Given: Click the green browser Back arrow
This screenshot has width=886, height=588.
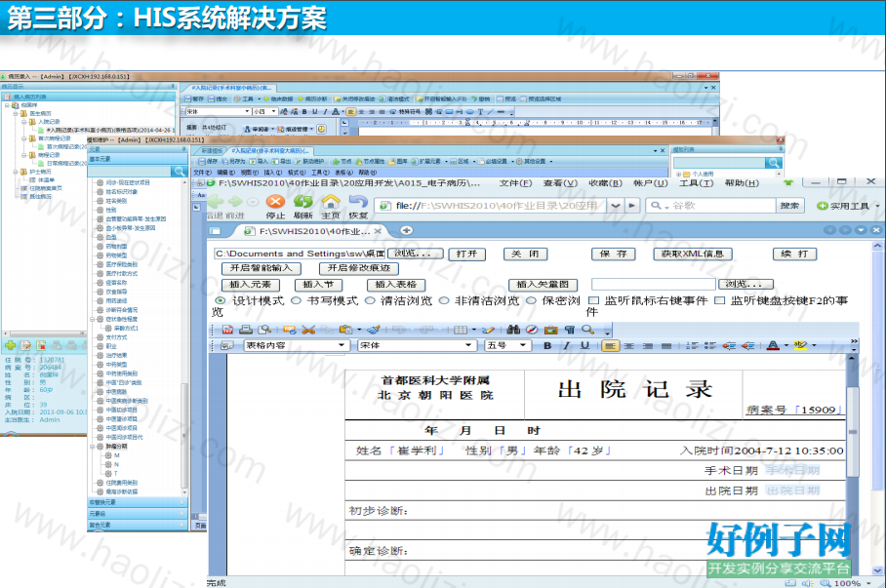Looking at the screenshot, I should coord(216,202).
